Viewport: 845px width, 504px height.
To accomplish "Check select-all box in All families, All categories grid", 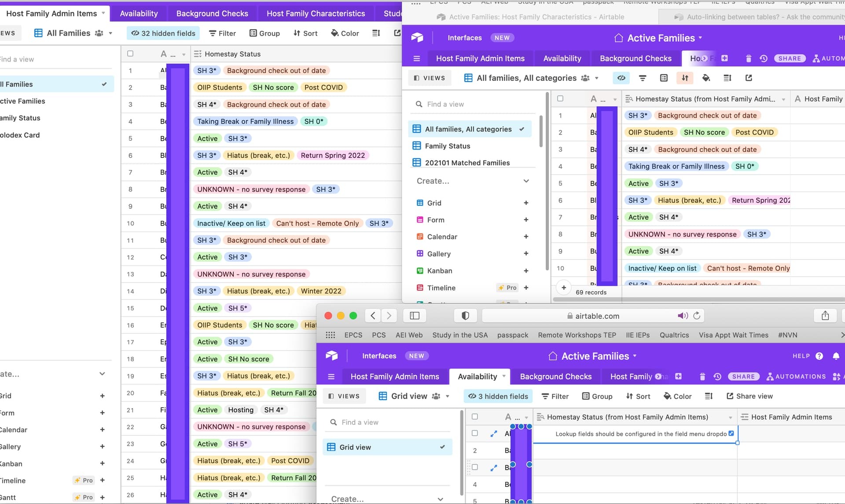I will coord(560,99).
